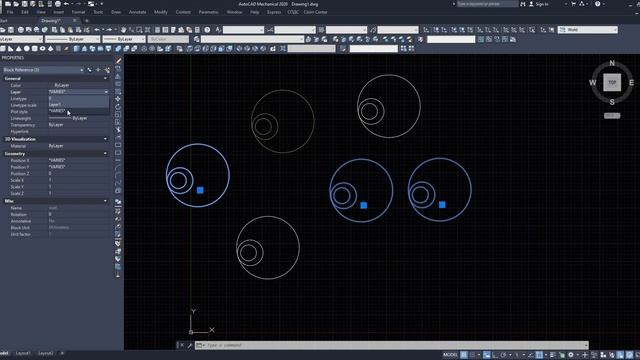The height and width of the screenshot is (360, 640).
Task: Select the Rotate tool in the vertical toolbar
Action: (118, 107)
